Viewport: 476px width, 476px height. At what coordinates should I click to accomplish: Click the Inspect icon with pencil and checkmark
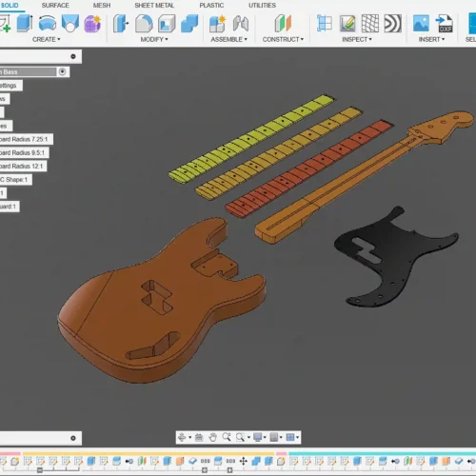347,23
